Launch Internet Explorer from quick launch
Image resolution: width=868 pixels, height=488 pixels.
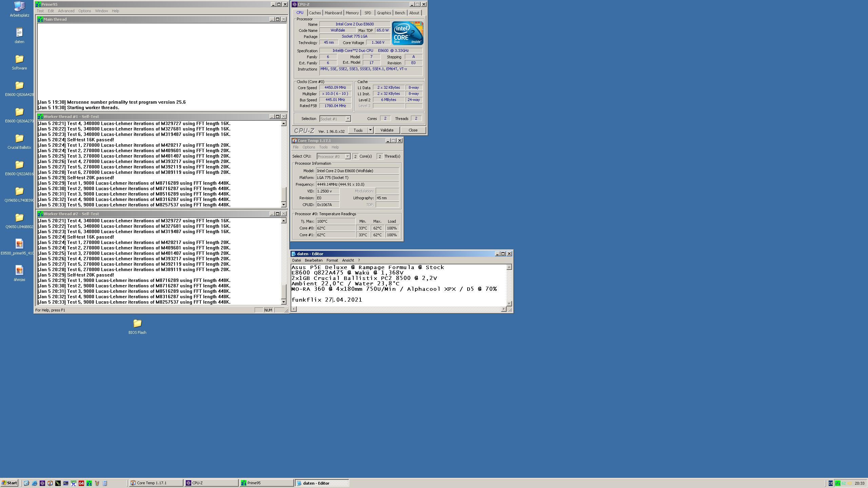pyautogui.click(x=35, y=483)
